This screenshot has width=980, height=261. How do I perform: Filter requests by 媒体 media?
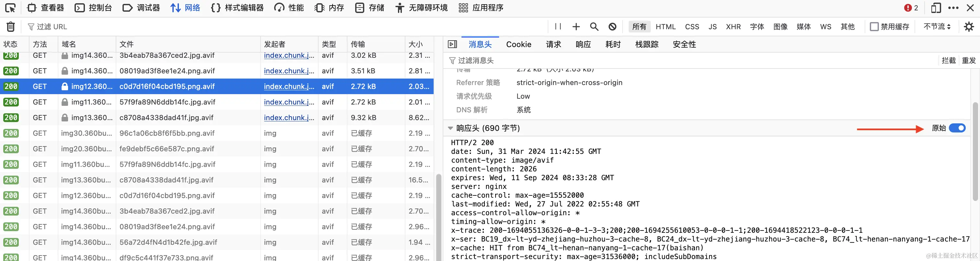coord(803,27)
